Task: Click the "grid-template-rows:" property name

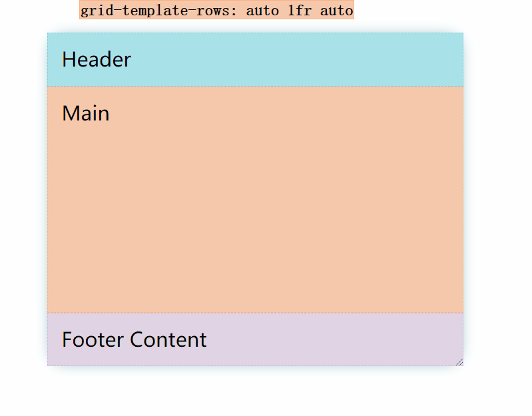Action: click(x=158, y=11)
